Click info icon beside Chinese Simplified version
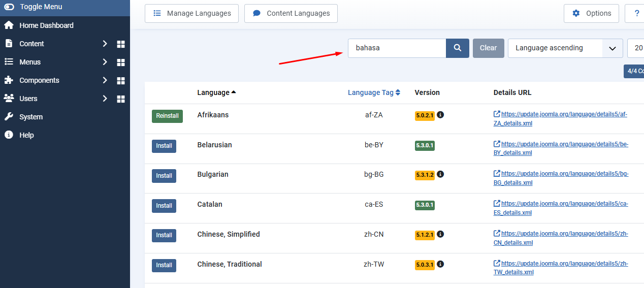This screenshot has width=644, height=288. [440, 234]
